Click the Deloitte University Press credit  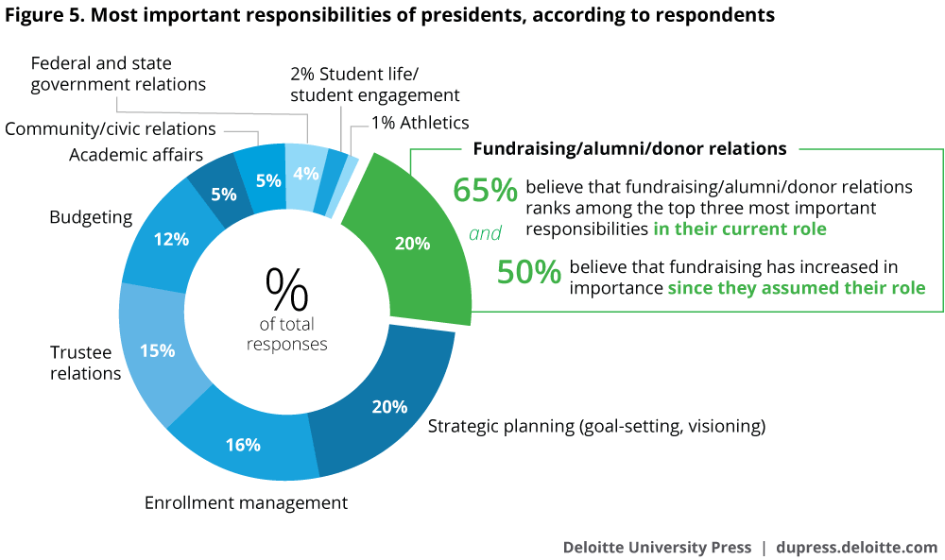tap(657, 547)
